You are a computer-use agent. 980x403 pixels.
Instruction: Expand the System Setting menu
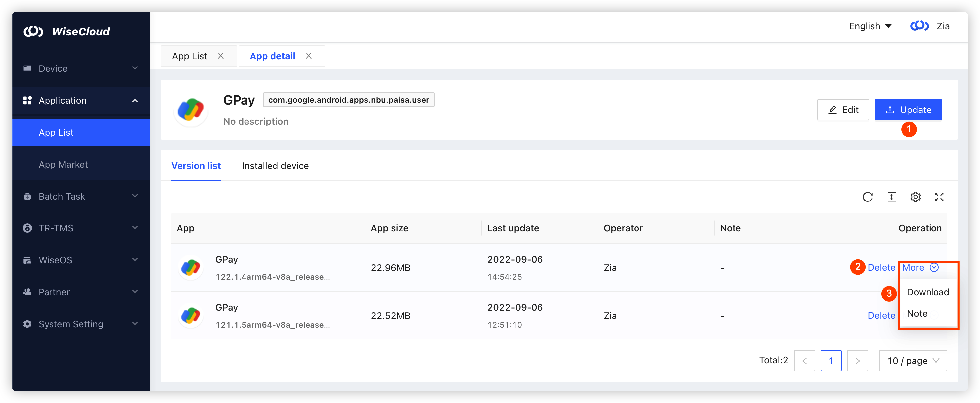click(135, 324)
